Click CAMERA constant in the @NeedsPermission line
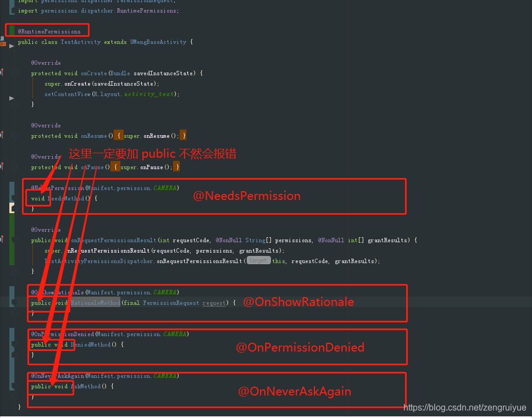Viewport: 532px width, 418px height. 165,188
